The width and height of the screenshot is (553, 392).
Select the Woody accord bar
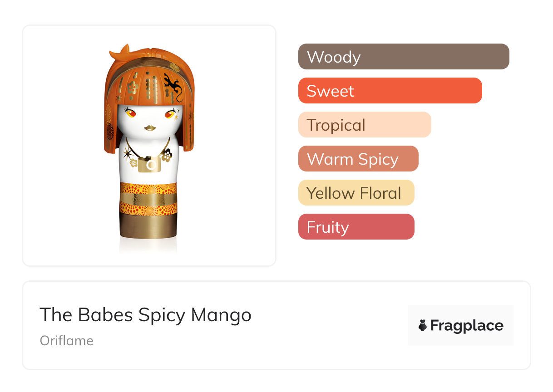[404, 57]
